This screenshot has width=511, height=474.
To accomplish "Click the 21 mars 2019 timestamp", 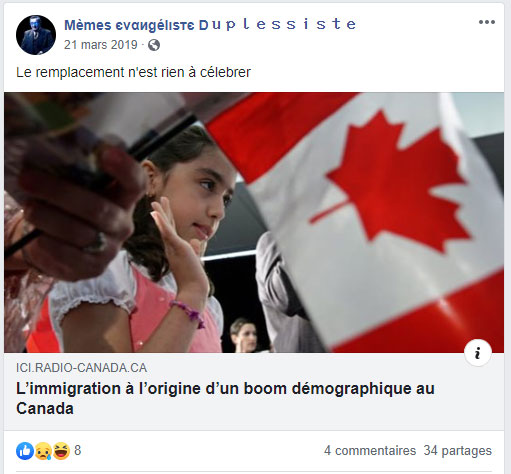I will 101,45.
